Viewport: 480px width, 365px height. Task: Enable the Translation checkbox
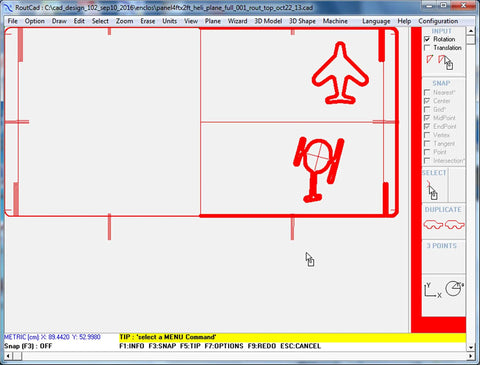(427, 48)
